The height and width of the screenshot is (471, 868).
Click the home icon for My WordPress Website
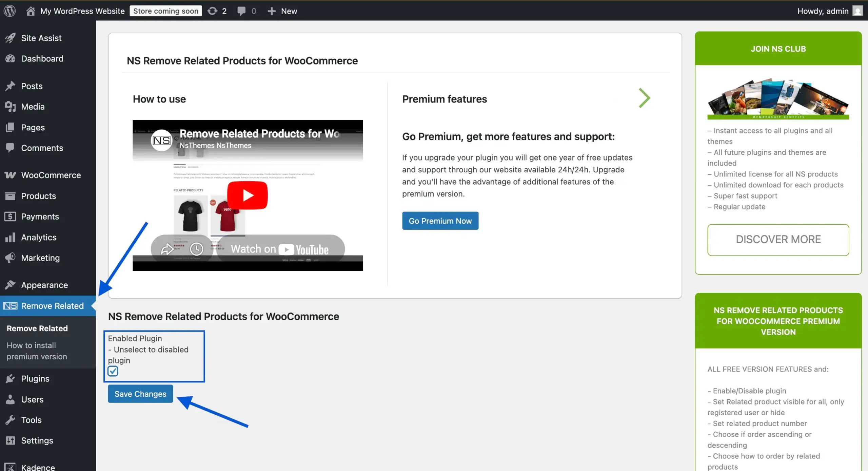[x=31, y=11]
